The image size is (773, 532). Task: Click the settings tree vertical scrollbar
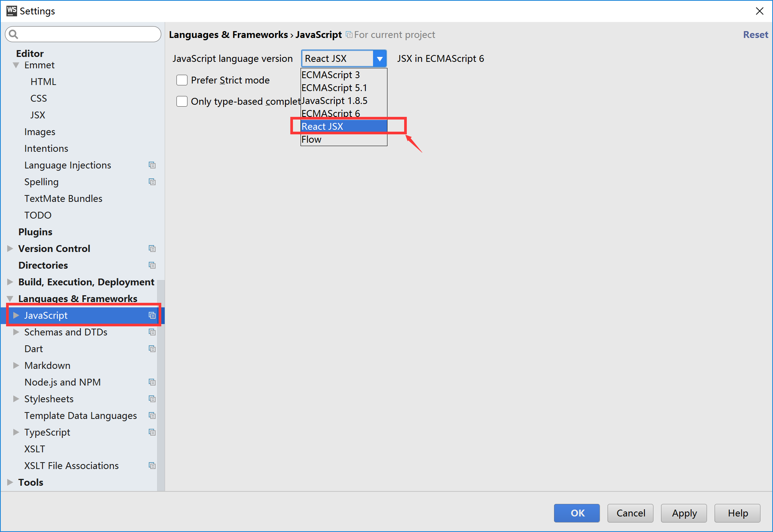[x=161, y=385]
